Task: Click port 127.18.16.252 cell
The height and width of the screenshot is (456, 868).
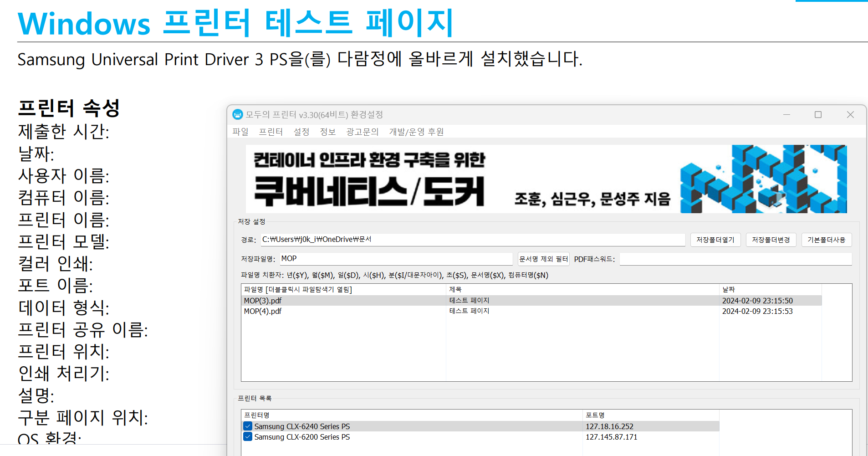Action: pyautogui.click(x=609, y=426)
